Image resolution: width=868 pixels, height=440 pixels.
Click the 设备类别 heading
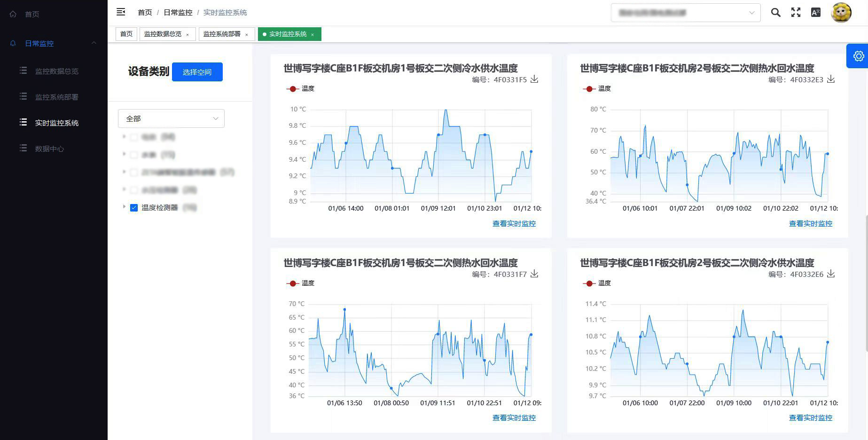point(149,71)
